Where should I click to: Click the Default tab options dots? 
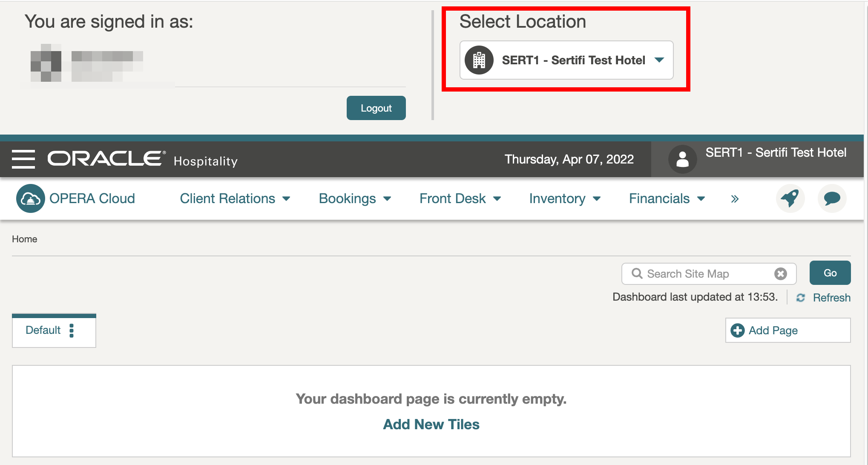click(x=72, y=330)
